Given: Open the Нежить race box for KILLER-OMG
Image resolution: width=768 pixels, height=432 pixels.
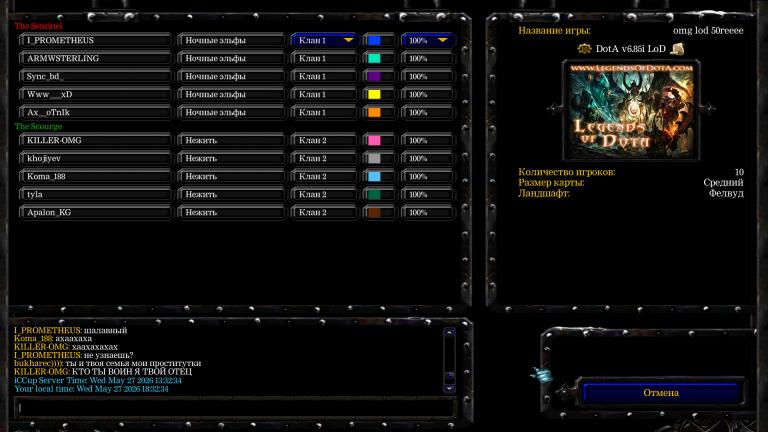Looking at the screenshot, I should pyautogui.click(x=231, y=140).
